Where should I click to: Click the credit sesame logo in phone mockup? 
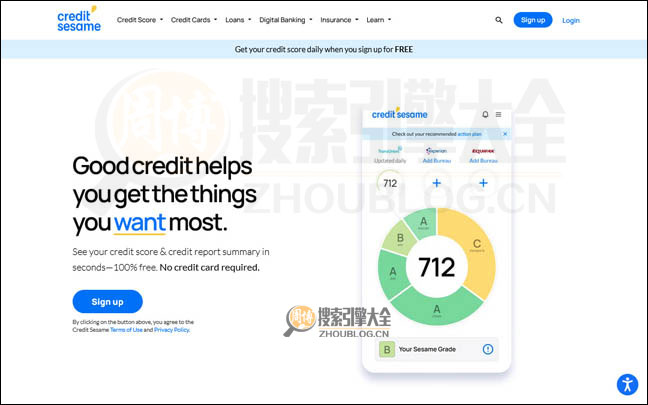coord(399,114)
